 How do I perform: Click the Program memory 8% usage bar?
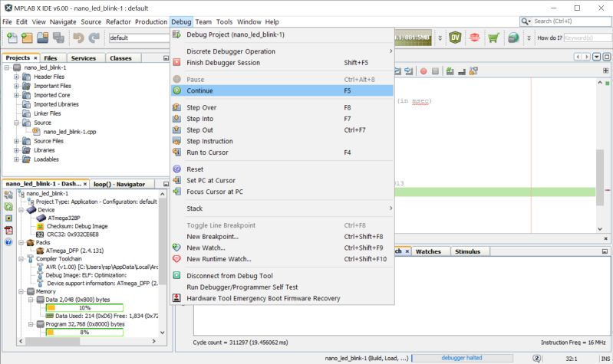(x=84, y=333)
